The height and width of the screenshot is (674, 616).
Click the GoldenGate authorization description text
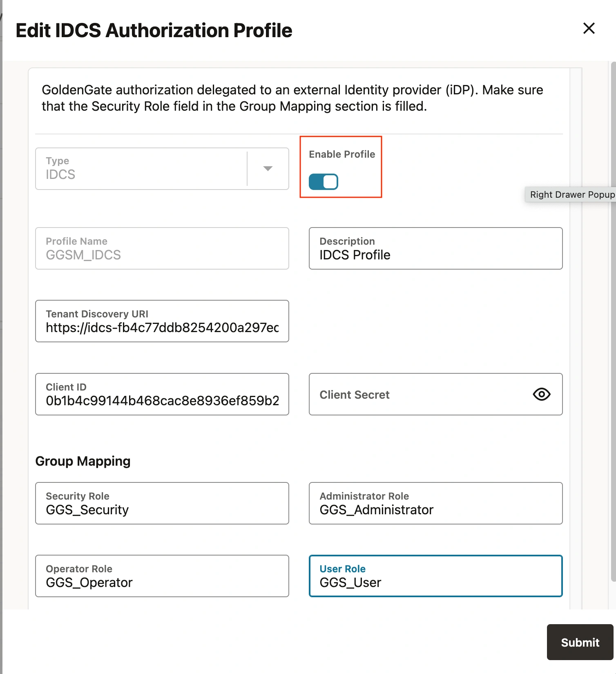point(292,98)
